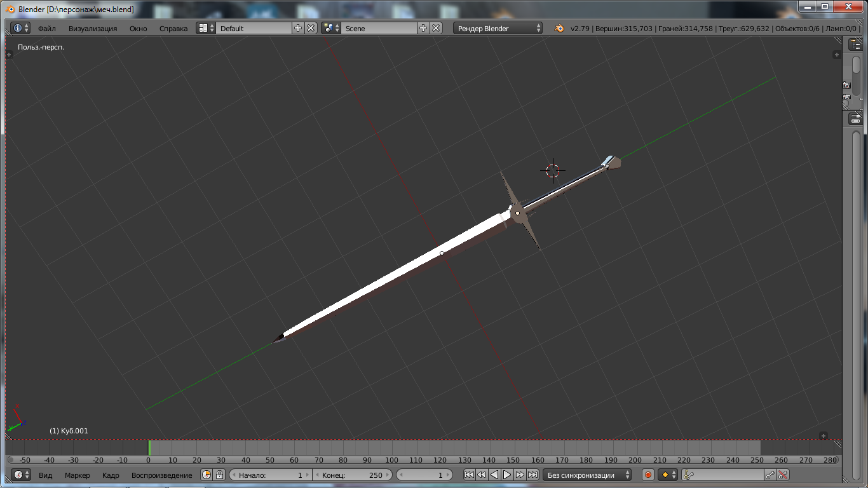Viewport: 868px width, 488px height.
Task: Click the timeline horizontal scrollbar
Action: [x=422, y=460]
